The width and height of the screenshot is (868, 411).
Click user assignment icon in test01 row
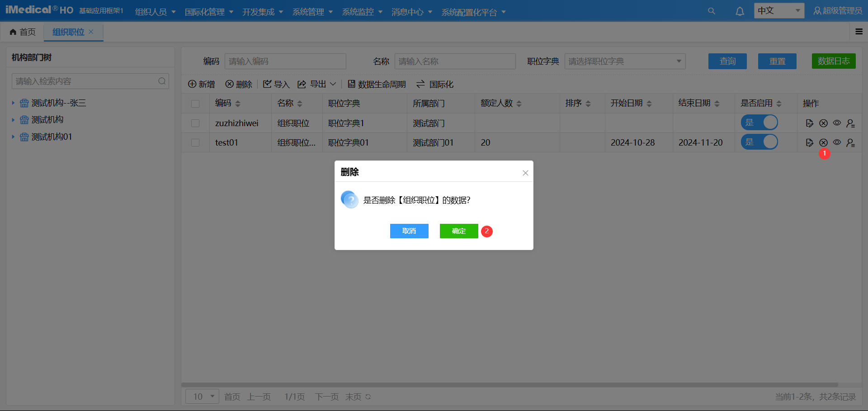click(850, 142)
